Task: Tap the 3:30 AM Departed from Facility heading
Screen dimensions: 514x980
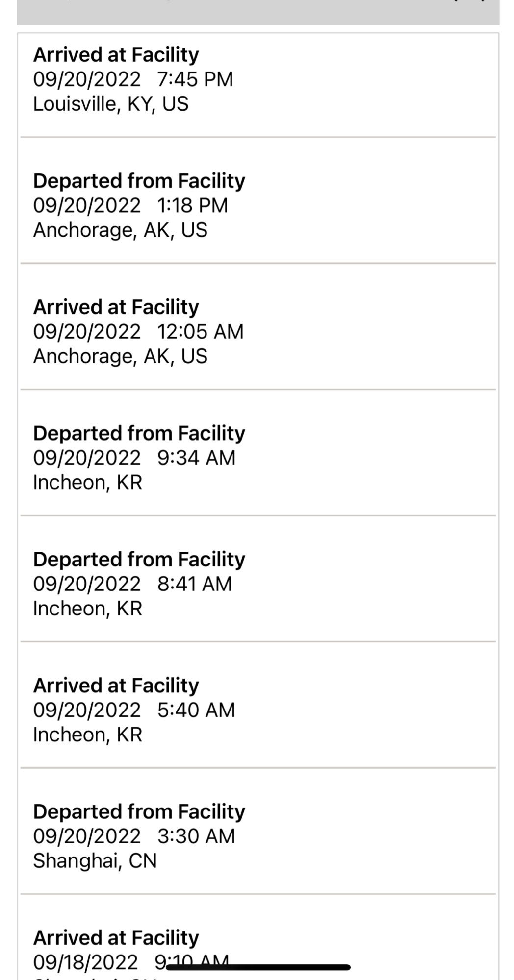Action: [139, 812]
